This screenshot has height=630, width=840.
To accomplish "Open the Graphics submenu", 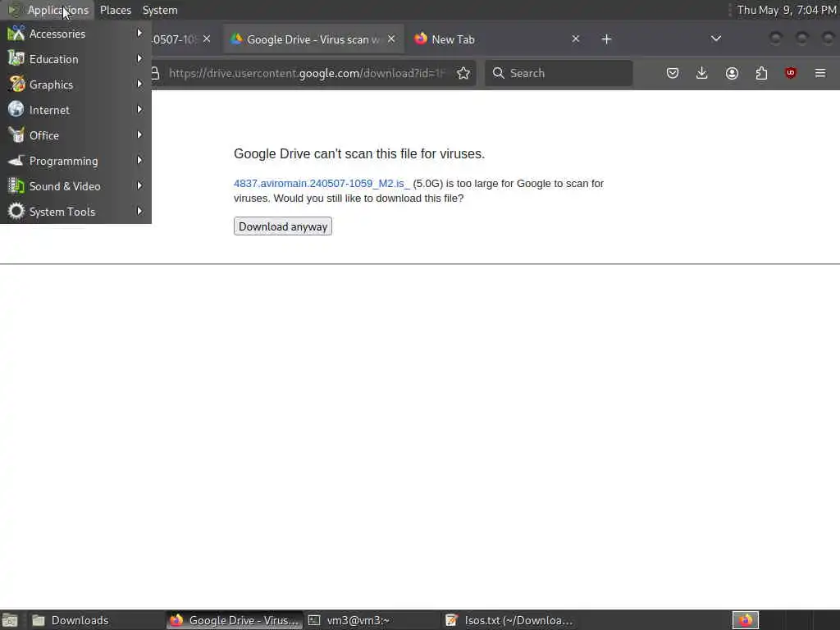I will [75, 84].
